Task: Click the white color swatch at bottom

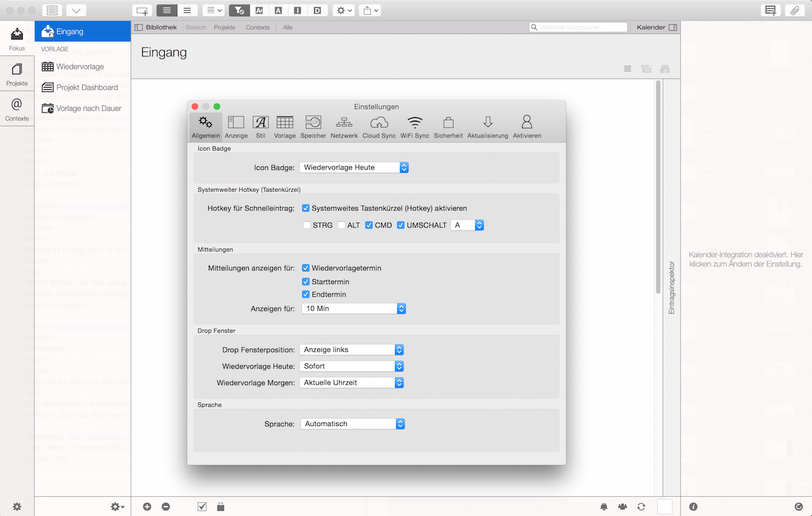Action: 665,507
